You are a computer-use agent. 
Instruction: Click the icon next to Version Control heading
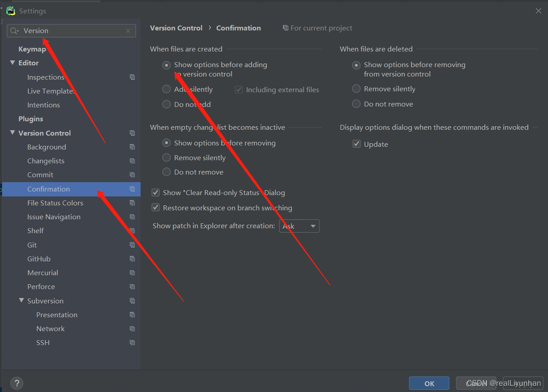(132, 133)
